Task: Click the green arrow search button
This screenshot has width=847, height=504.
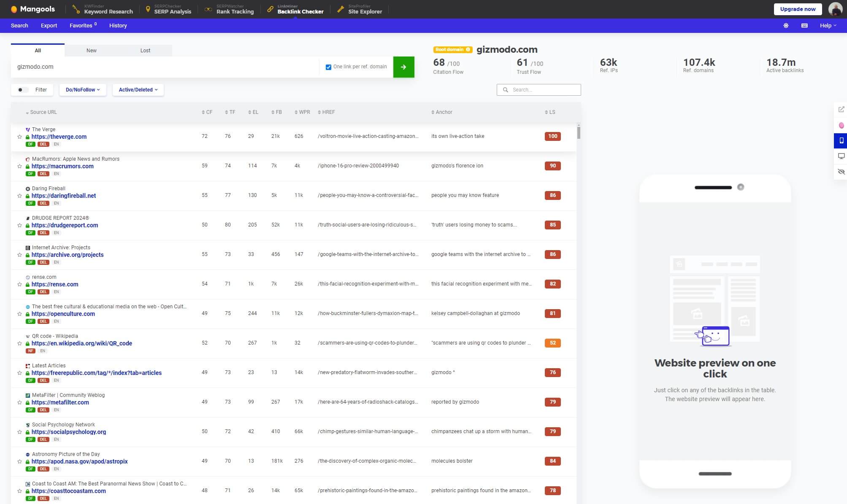Action: click(x=403, y=67)
